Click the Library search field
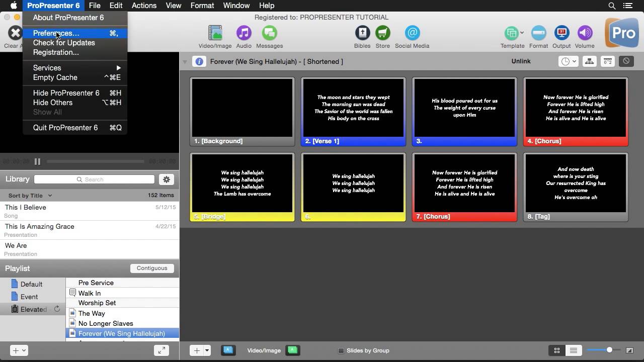The width and height of the screenshot is (644, 362). point(94,179)
